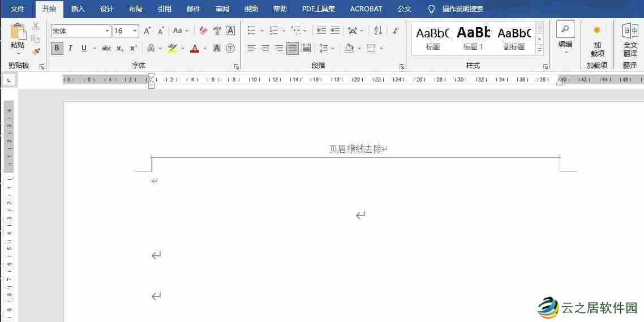Screen dimensions: 644x322
Task: Apply character shading icon
Action: [217, 49]
